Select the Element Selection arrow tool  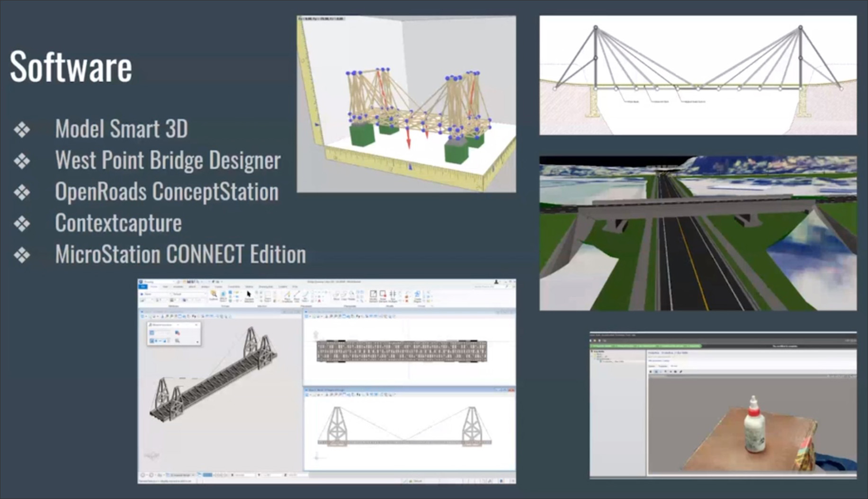249,295
